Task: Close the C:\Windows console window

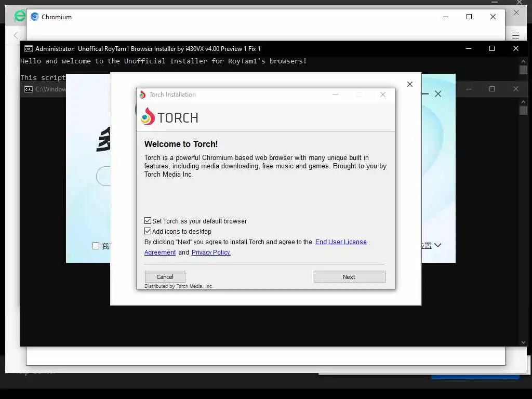Action: click(516, 89)
